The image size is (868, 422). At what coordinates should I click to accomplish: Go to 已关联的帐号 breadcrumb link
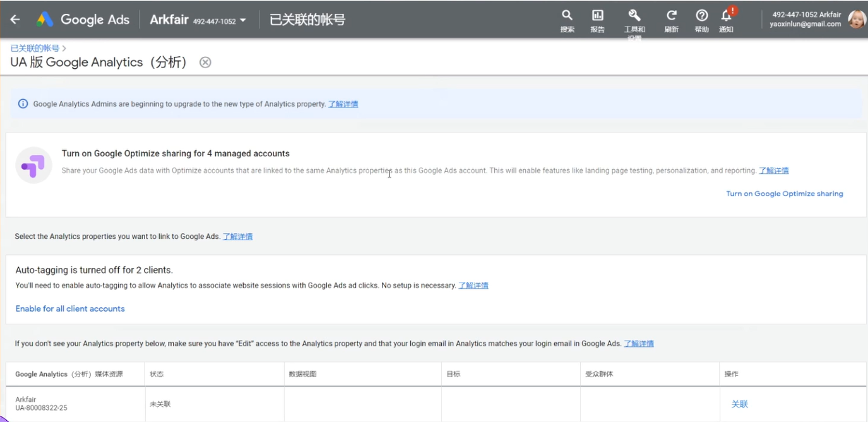pyautogui.click(x=35, y=48)
